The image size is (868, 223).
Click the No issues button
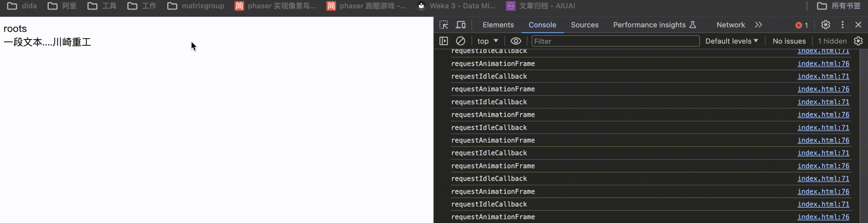coord(789,41)
